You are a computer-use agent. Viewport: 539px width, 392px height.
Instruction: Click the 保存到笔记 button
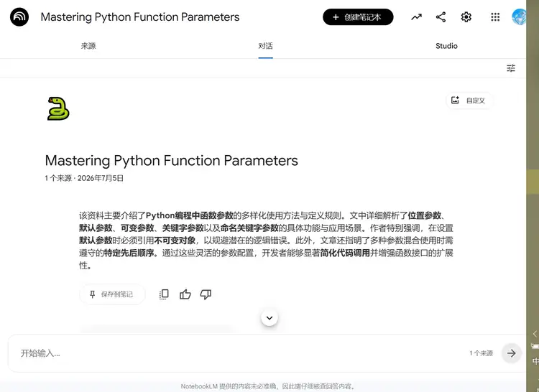tap(112, 294)
